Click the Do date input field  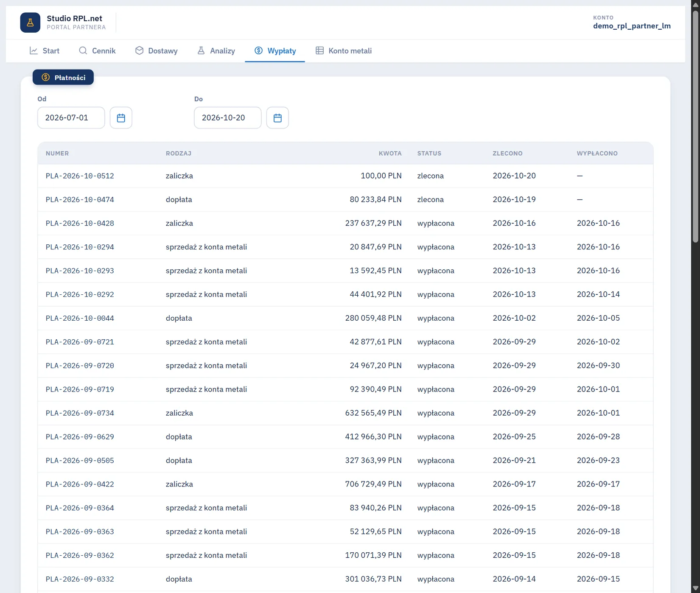228,118
